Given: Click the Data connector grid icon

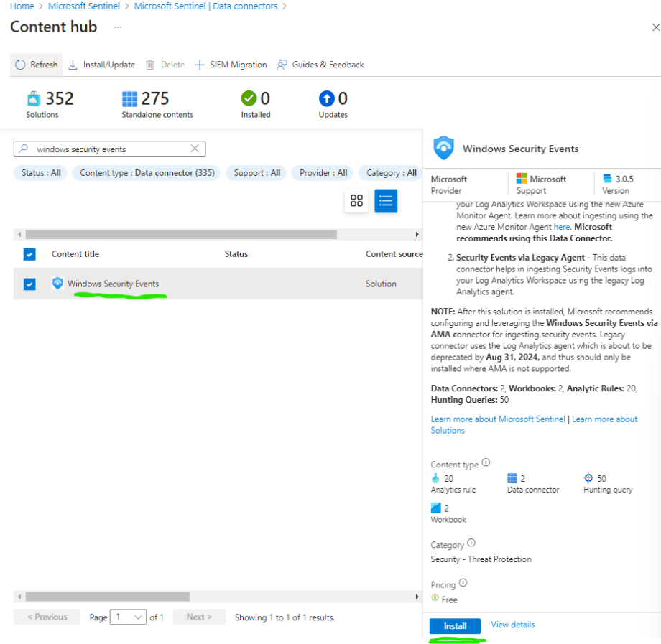Looking at the screenshot, I should pos(512,478).
